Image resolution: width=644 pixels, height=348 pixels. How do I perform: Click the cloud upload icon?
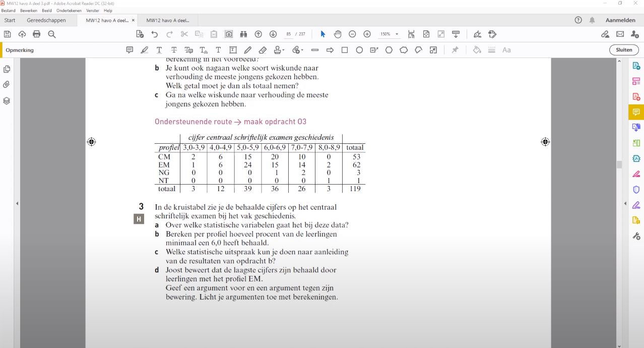(x=22, y=34)
